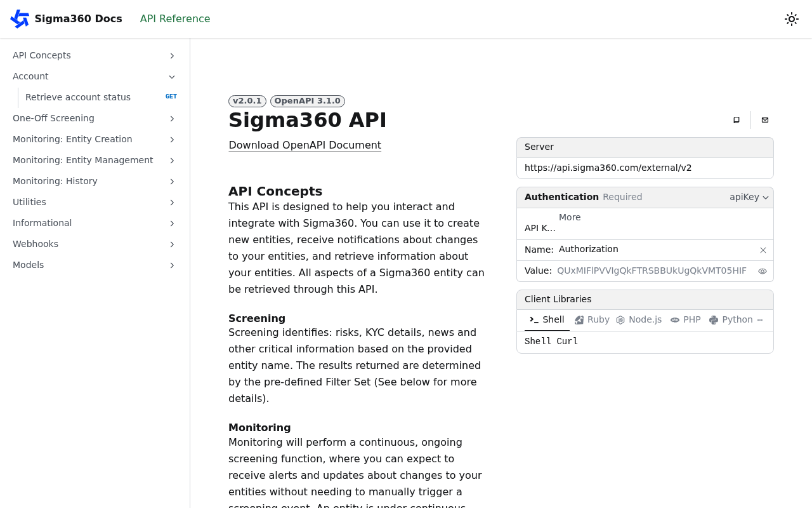Open Retrieve account status endpoint
The height and width of the screenshot is (508, 812).
tap(78, 97)
